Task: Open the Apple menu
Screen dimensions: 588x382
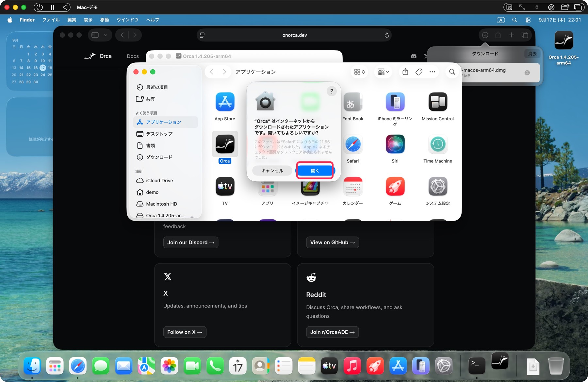Action: (10, 20)
